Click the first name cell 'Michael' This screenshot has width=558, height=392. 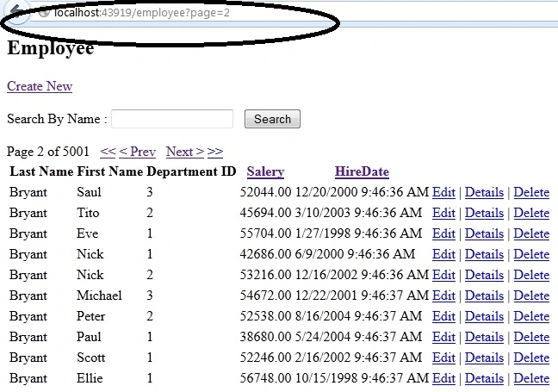tap(99, 296)
